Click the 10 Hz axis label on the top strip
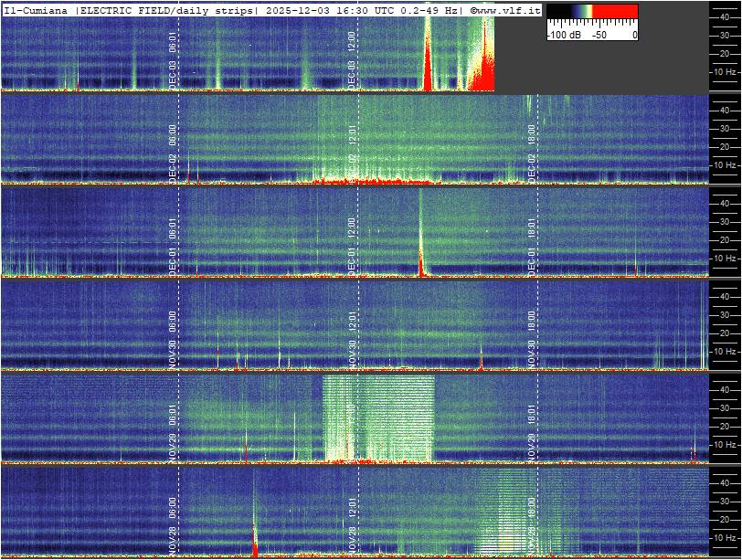This screenshot has height=560, width=742. [725, 71]
